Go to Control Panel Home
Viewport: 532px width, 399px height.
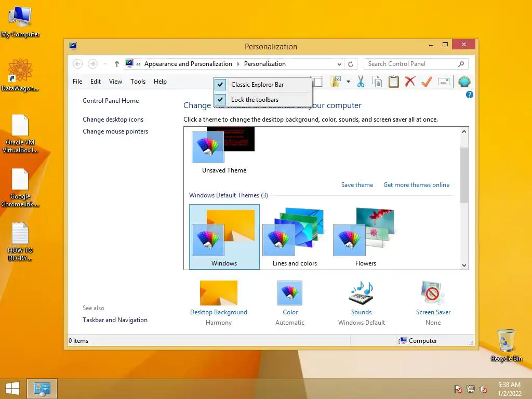111,101
